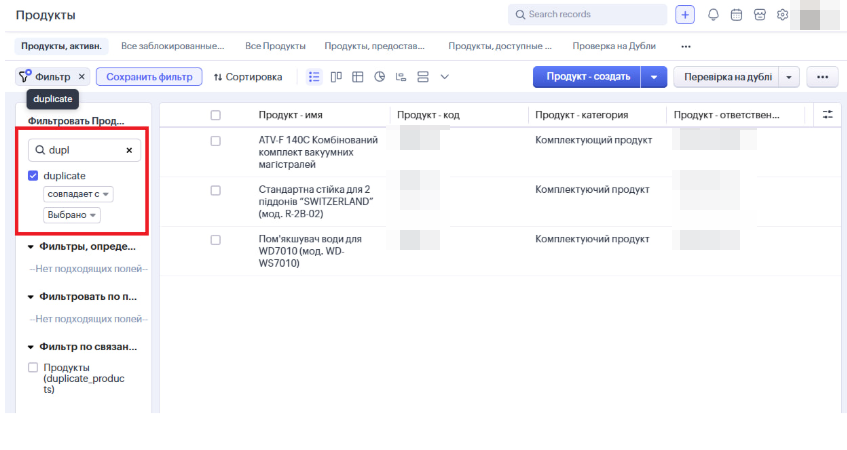Click the Фильтр funnel button
The height and width of the screenshot is (450, 847).
[x=44, y=77]
